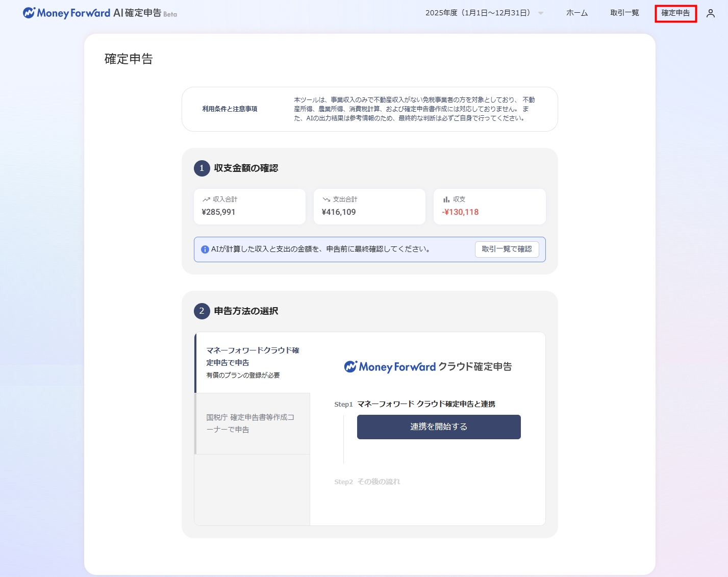
Task: Click the step 1 number badge
Action: 202,168
